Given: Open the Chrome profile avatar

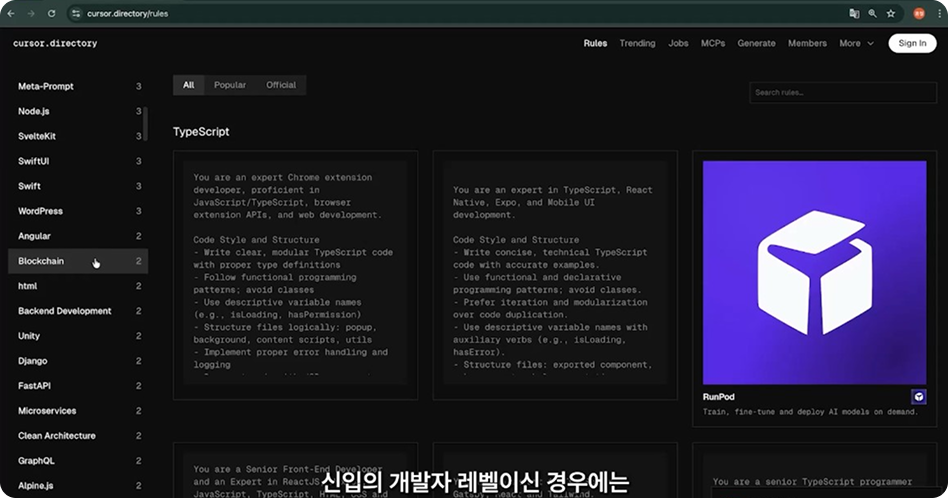Looking at the screenshot, I should (918, 13).
